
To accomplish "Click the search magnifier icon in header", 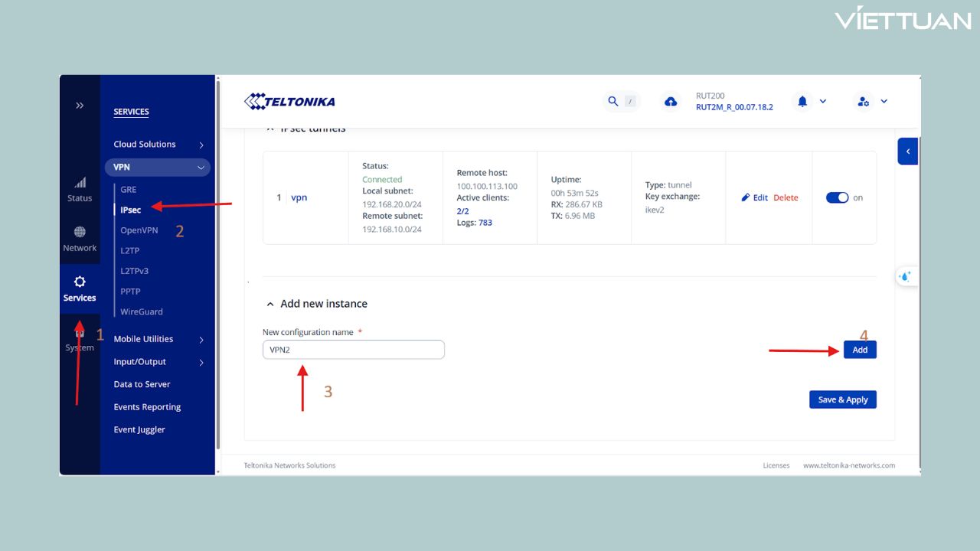I will 612,101.
